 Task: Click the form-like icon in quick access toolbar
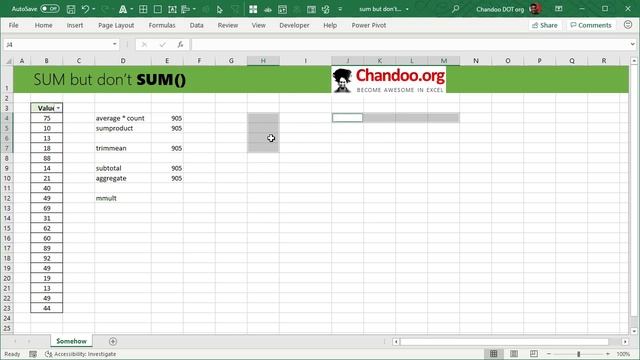pos(311,9)
